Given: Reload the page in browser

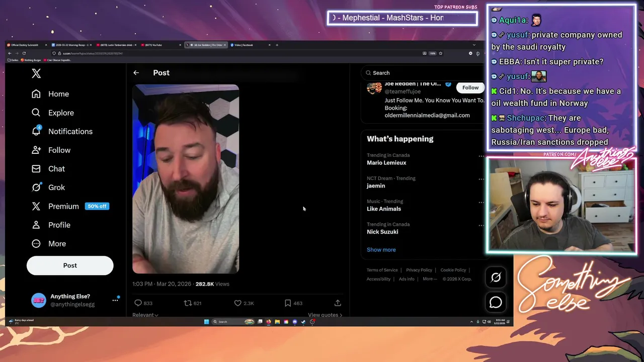Looking at the screenshot, I should tap(24, 53).
